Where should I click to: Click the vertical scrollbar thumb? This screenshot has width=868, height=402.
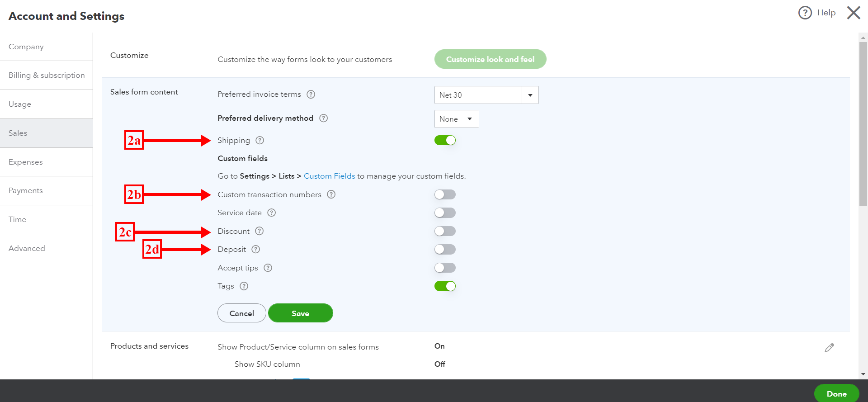(x=863, y=122)
